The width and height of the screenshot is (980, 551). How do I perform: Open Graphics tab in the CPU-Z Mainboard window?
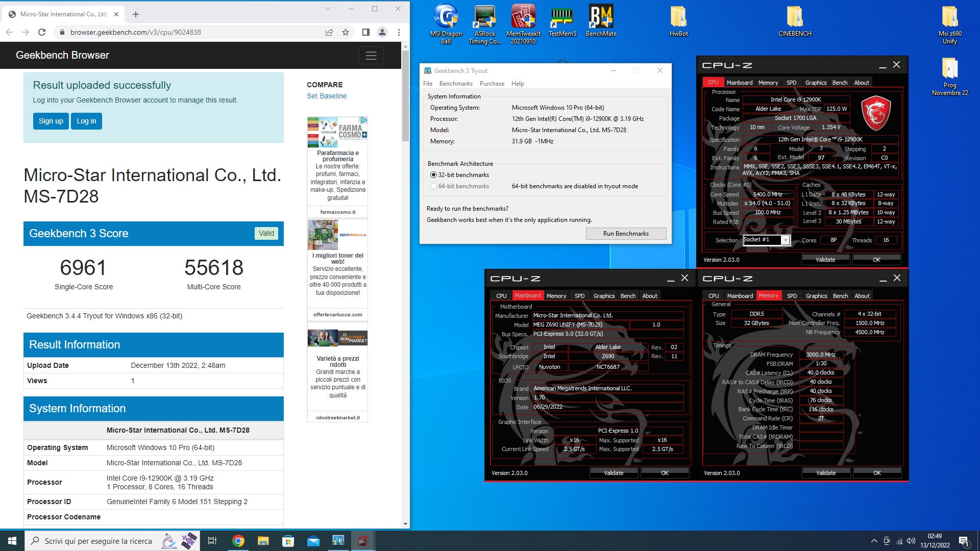coord(604,296)
